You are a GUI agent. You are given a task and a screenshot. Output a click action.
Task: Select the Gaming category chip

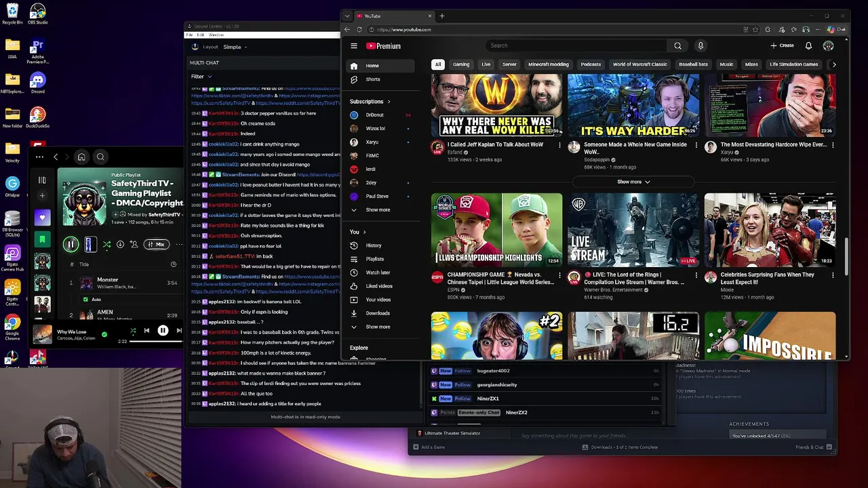(461, 64)
